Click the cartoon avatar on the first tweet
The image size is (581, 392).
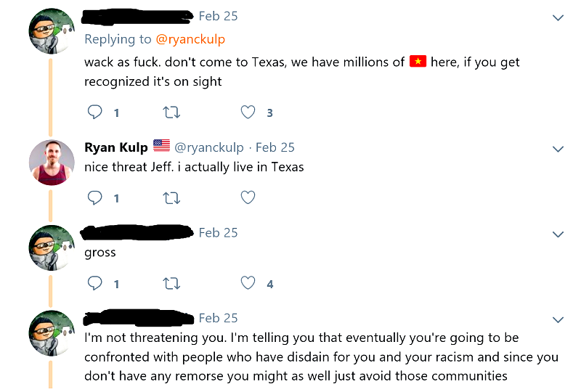tap(52, 31)
